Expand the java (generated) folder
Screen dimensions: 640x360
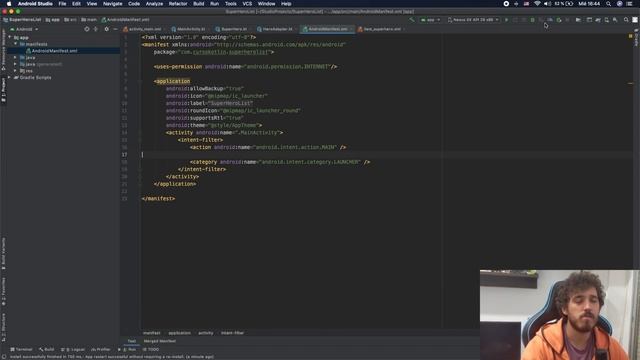tap(16, 64)
